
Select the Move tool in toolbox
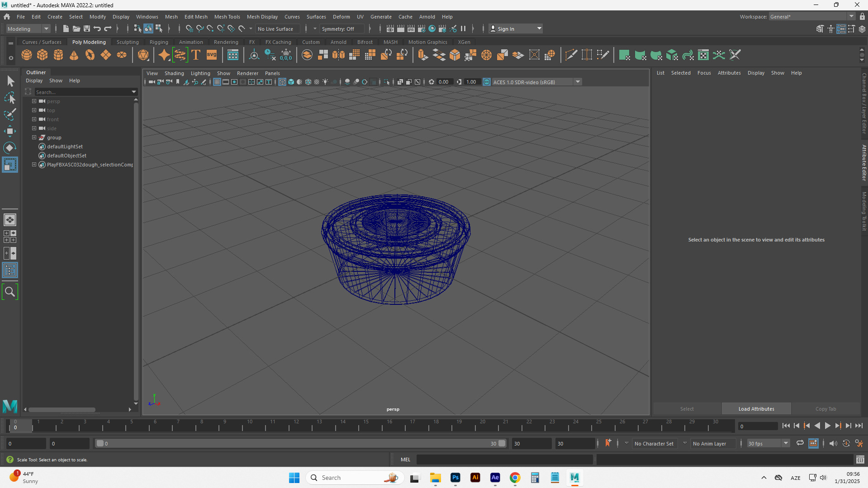(x=10, y=131)
